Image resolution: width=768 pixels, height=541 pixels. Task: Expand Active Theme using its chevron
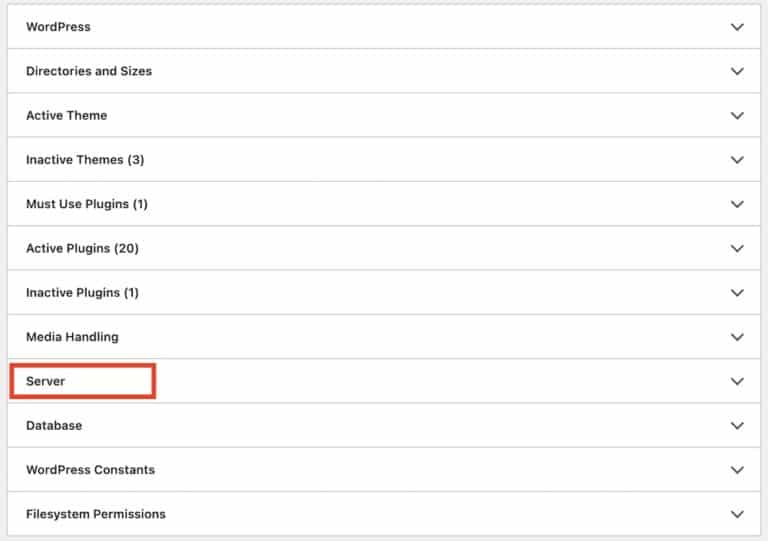737,116
